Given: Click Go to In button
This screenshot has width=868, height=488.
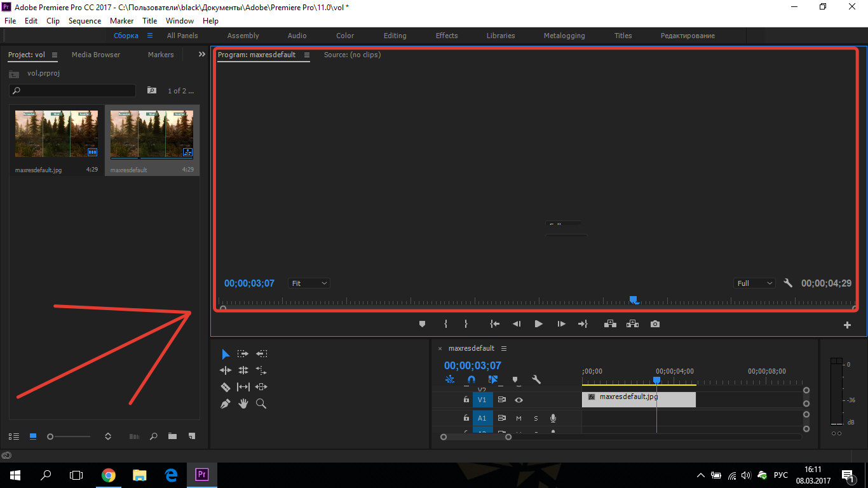Looking at the screenshot, I should click(495, 324).
